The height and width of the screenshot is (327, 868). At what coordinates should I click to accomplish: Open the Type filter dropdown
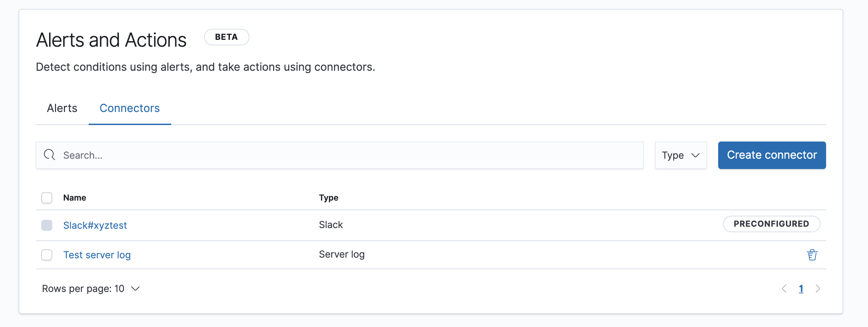(x=680, y=155)
